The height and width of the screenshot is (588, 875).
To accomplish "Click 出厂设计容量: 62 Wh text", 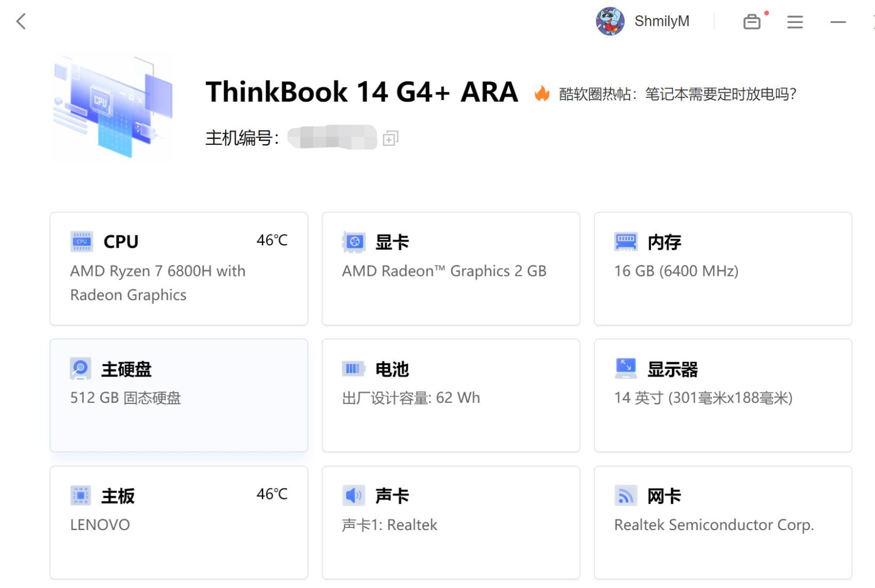I will point(411,398).
